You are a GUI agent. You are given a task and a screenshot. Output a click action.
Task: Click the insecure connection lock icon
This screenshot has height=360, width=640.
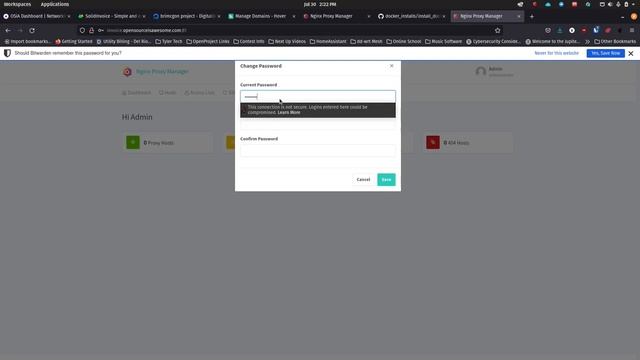[91, 30]
